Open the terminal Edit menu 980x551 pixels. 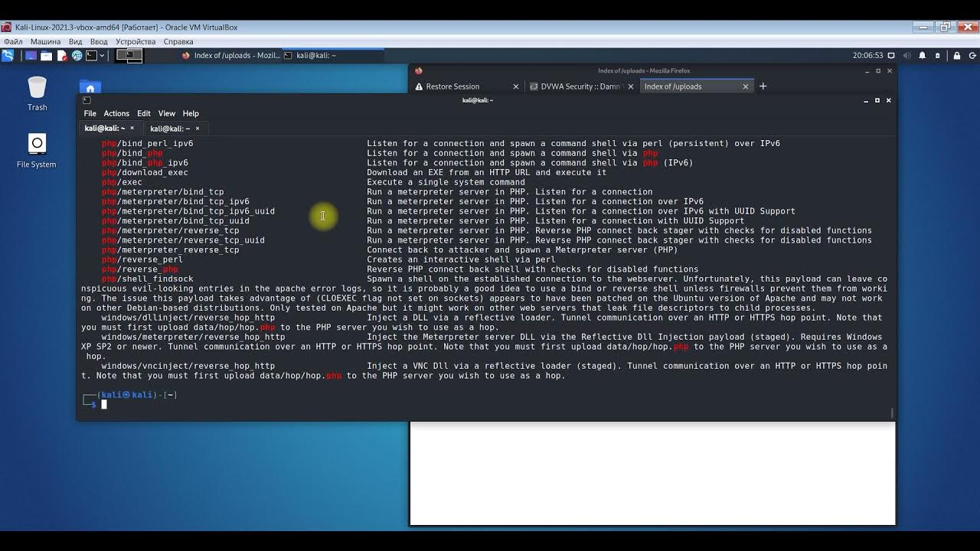[x=143, y=113]
